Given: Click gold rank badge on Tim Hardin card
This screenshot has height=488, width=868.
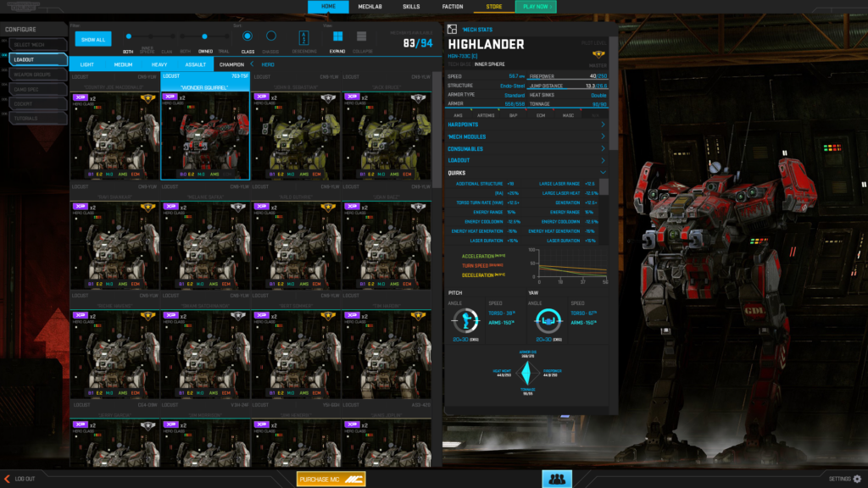Looking at the screenshot, I should pos(419,317).
